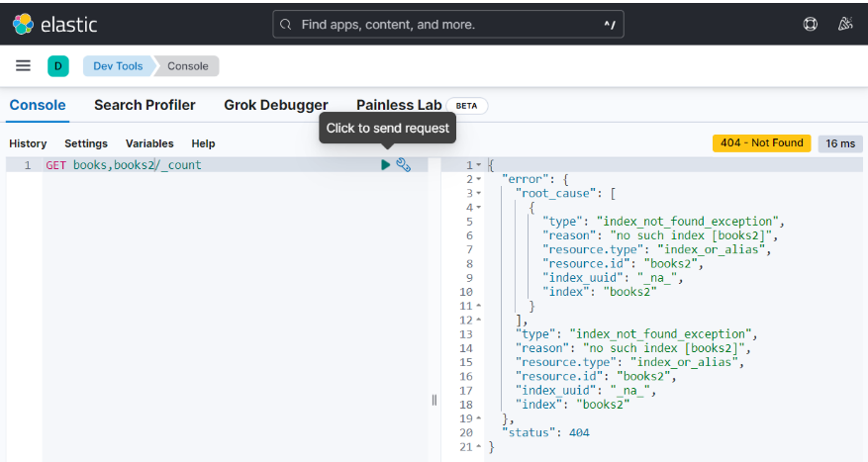Click "status": 404 on line 20
This screenshot has height=462, width=868.
tap(545, 432)
